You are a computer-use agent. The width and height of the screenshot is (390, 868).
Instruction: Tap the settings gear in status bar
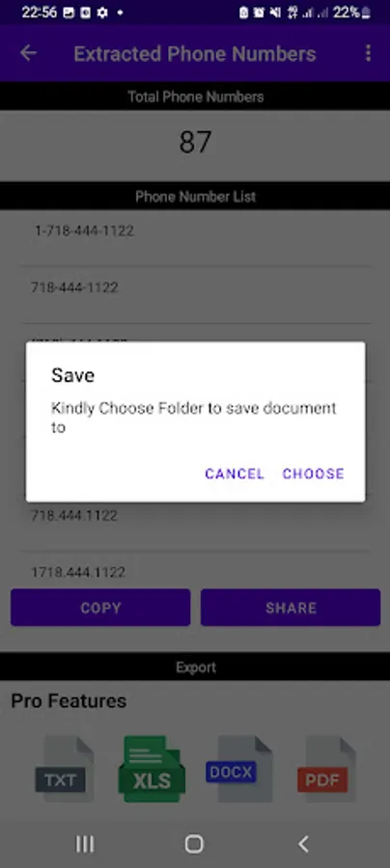coord(102,13)
